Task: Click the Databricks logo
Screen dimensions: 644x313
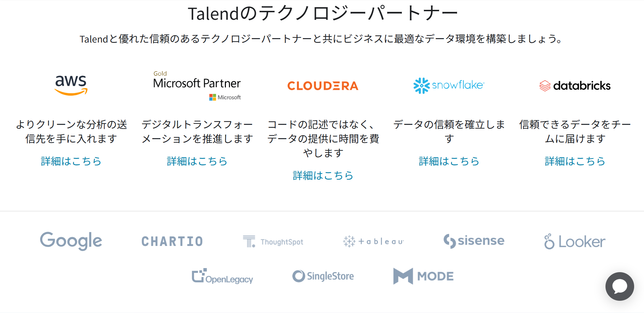Action: click(575, 86)
